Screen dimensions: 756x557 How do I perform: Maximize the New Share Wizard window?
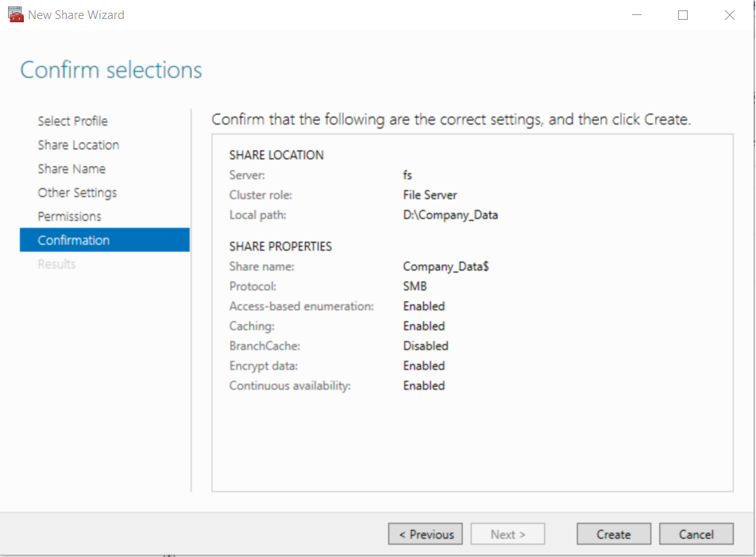pos(683,15)
